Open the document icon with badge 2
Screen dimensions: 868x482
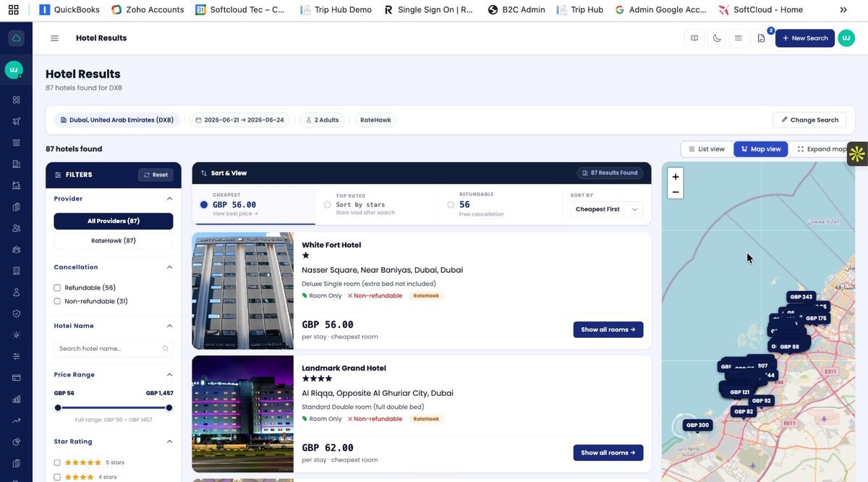click(761, 38)
